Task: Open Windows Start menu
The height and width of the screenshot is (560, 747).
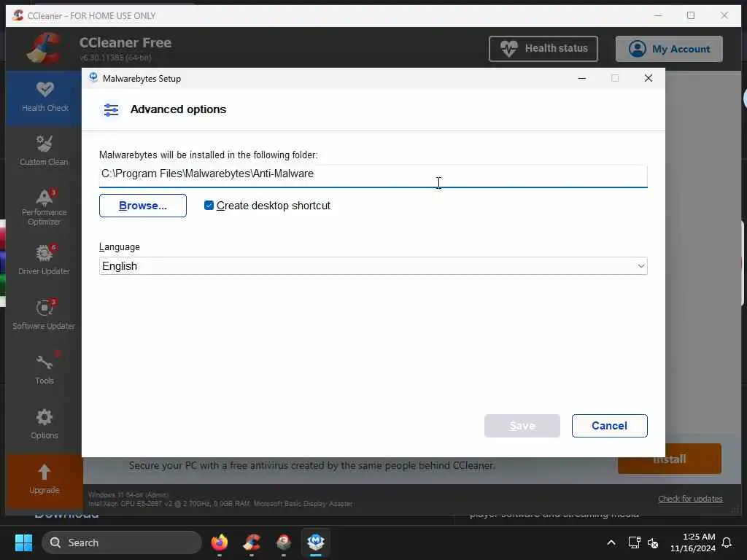Action: 23,542
